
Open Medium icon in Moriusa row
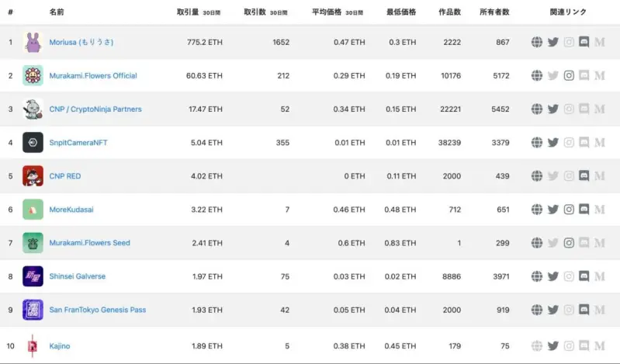tap(600, 42)
